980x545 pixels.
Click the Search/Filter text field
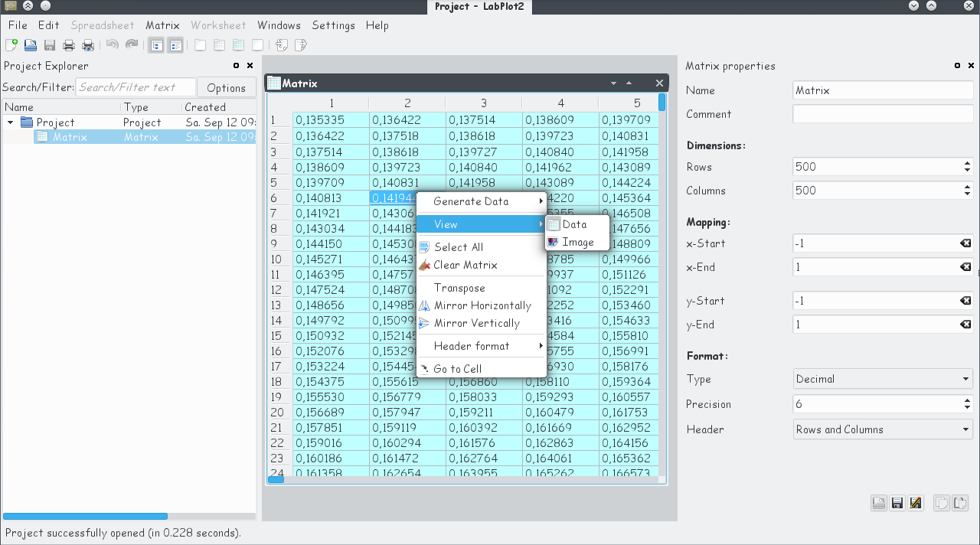click(x=135, y=87)
